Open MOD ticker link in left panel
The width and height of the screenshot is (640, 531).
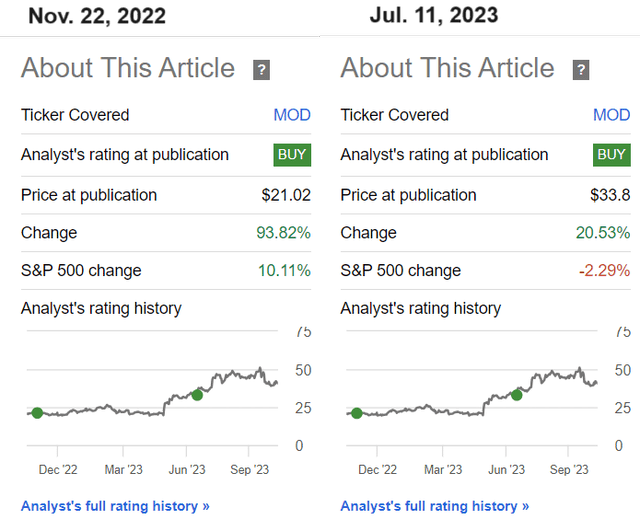click(x=292, y=115)
